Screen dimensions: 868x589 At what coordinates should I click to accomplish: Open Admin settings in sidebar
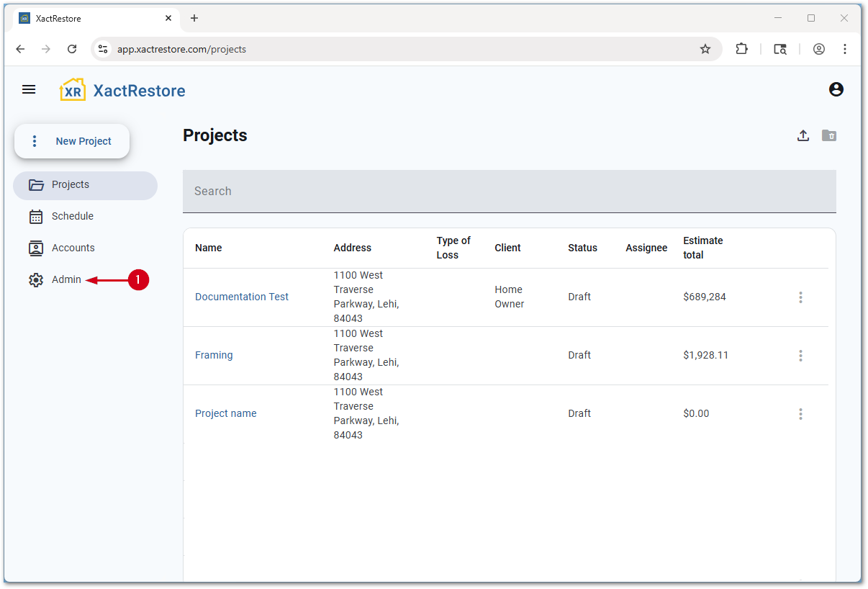pyautogui.click(x=65, y=279)
